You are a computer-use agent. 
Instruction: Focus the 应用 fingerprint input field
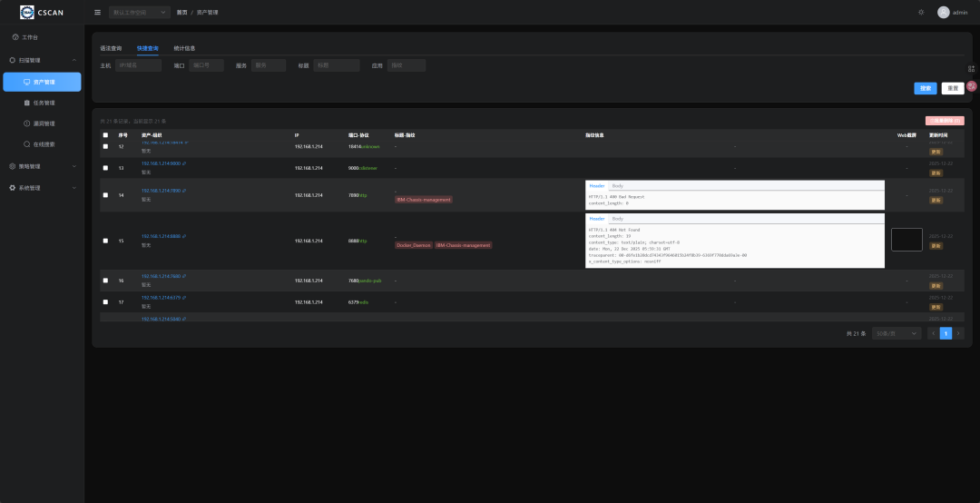point(407,65)
